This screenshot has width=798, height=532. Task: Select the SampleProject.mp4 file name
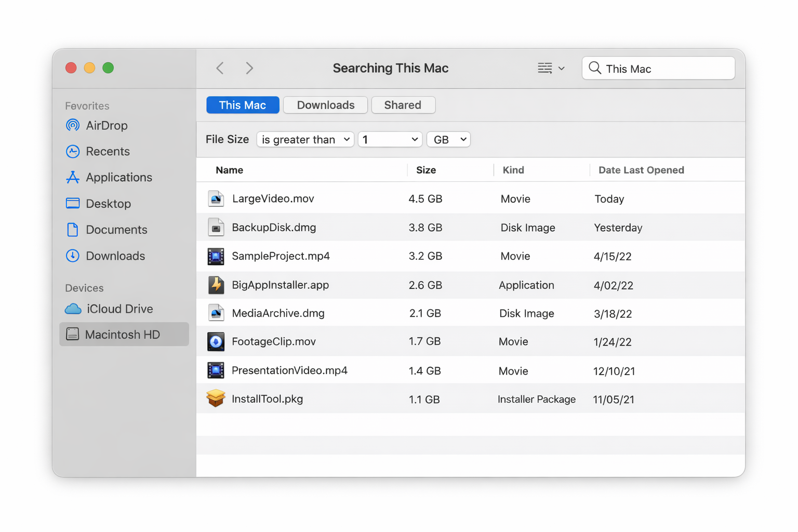[281, 256]
